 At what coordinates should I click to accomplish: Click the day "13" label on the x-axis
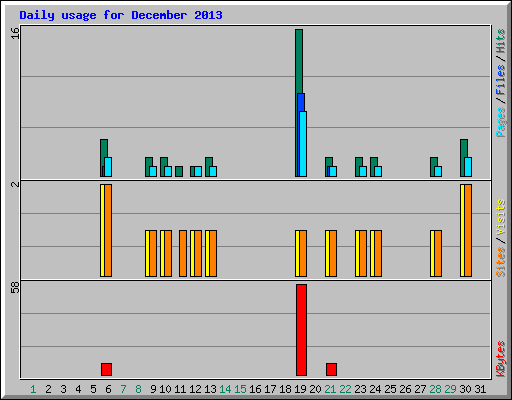click(x=210, y=389)
